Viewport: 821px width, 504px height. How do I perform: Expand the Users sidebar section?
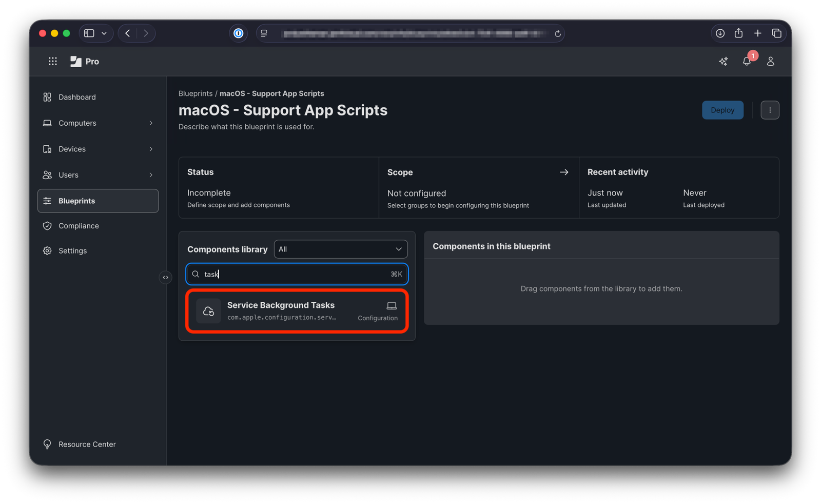[150, 175]
